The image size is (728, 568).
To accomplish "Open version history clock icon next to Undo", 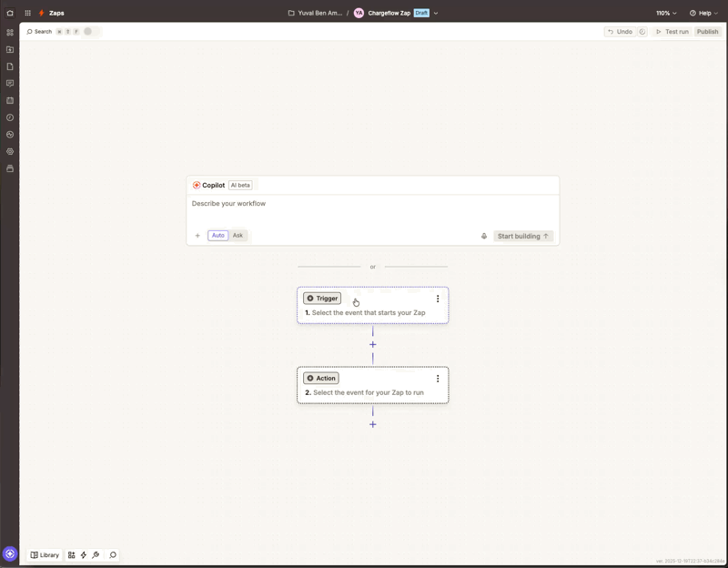I will [642, 32].
